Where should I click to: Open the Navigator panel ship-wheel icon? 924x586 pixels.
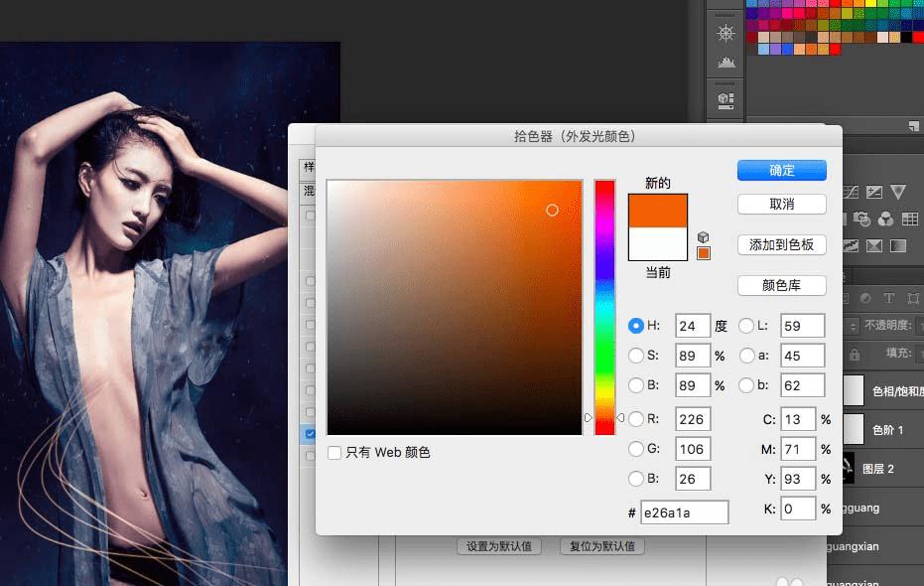tap(726, 33)
